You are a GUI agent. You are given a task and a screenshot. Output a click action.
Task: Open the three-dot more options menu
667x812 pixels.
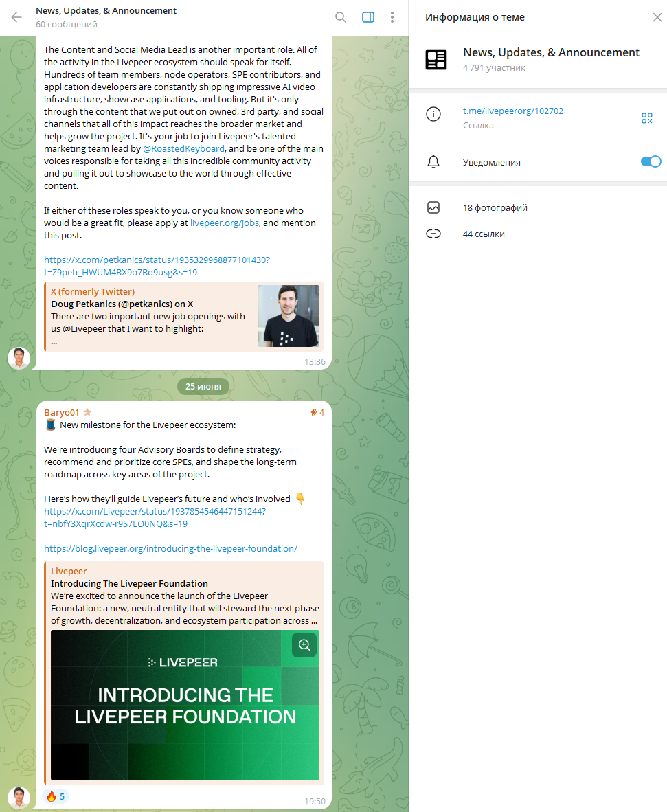pyautogui.click(x=392, y=17)
